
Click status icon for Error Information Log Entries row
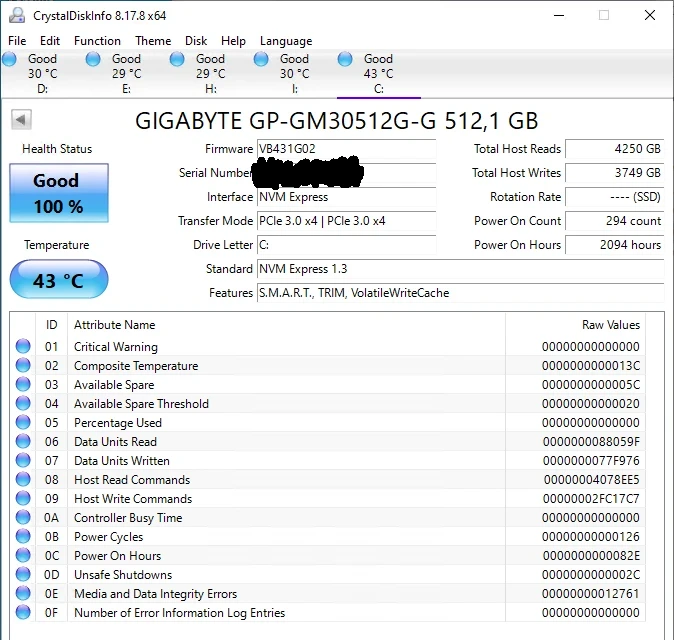point(23,612)
